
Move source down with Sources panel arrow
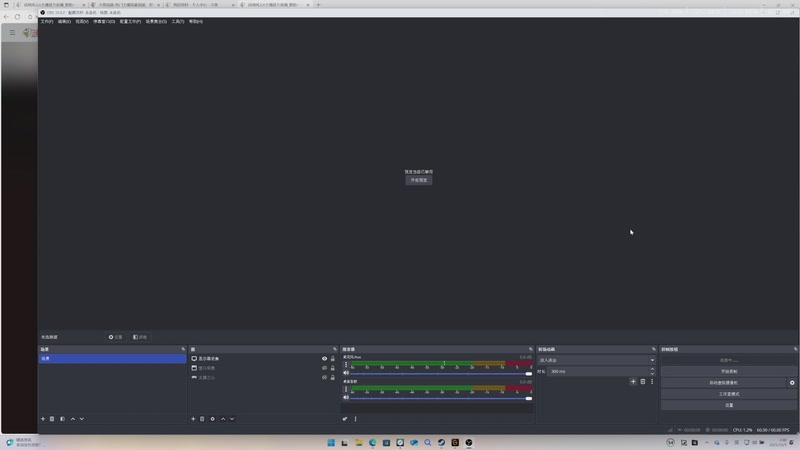click(x=232, y=419)
